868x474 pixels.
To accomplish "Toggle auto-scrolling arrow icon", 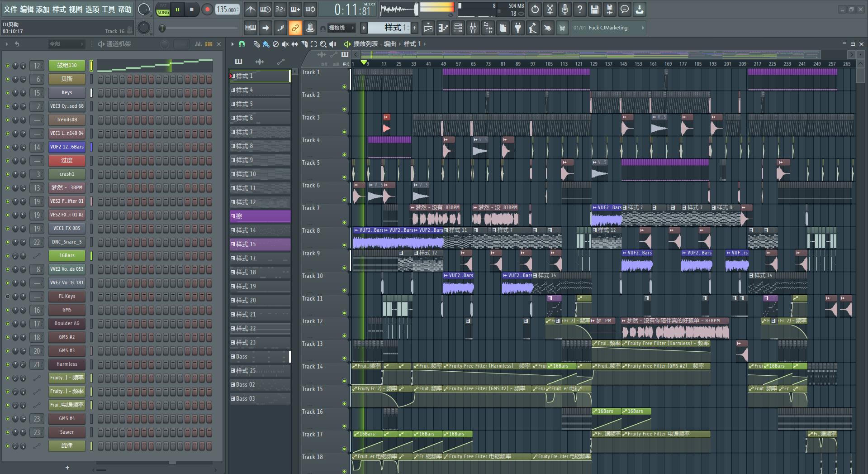I will [x=266, y=28].
